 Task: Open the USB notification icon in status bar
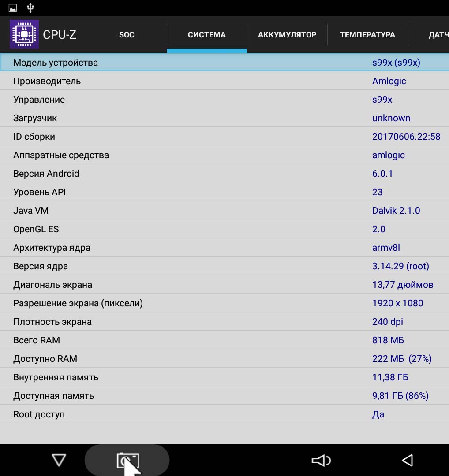tap(30, 8)
